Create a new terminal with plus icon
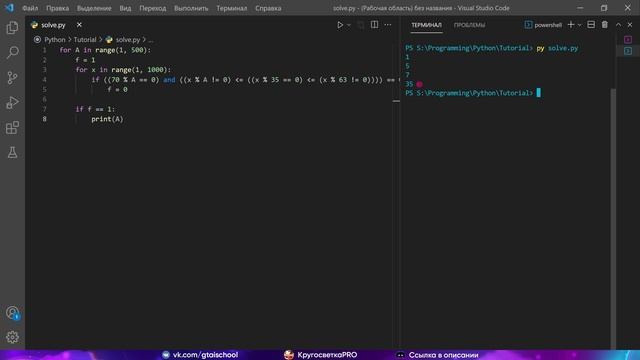640x360 pixels. (571, 25)
